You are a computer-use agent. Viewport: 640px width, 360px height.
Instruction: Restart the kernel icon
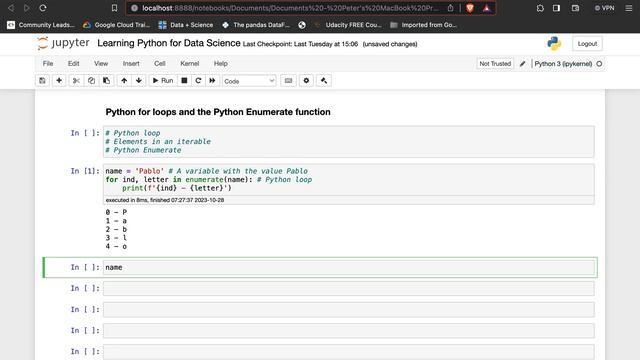coord(198,81)
